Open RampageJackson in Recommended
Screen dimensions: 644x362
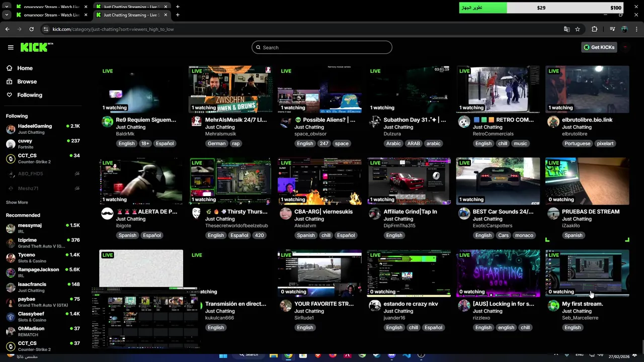43,273
